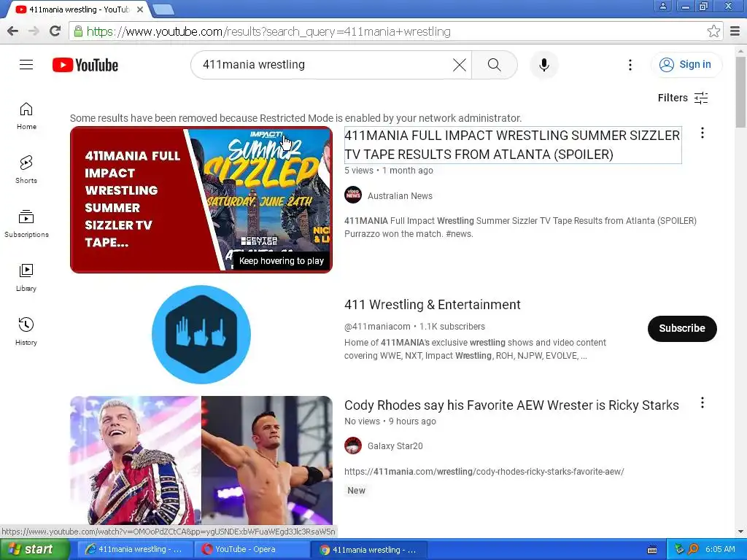
Task: Click the browser back arrow
Action: (13, 31)
